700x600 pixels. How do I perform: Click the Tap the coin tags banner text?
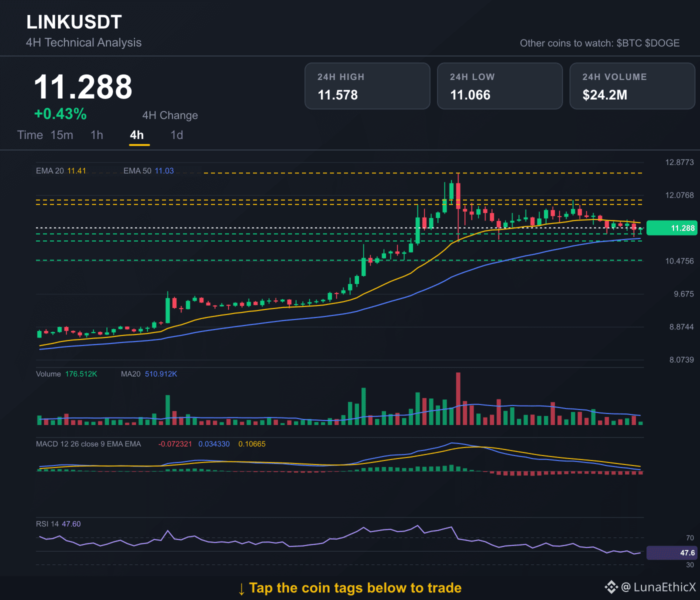349,588
